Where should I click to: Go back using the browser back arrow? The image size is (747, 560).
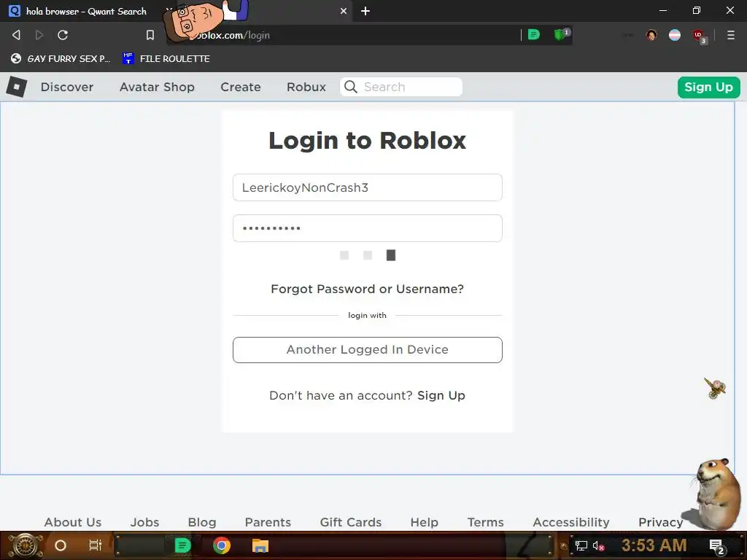[x=16, y=35]
